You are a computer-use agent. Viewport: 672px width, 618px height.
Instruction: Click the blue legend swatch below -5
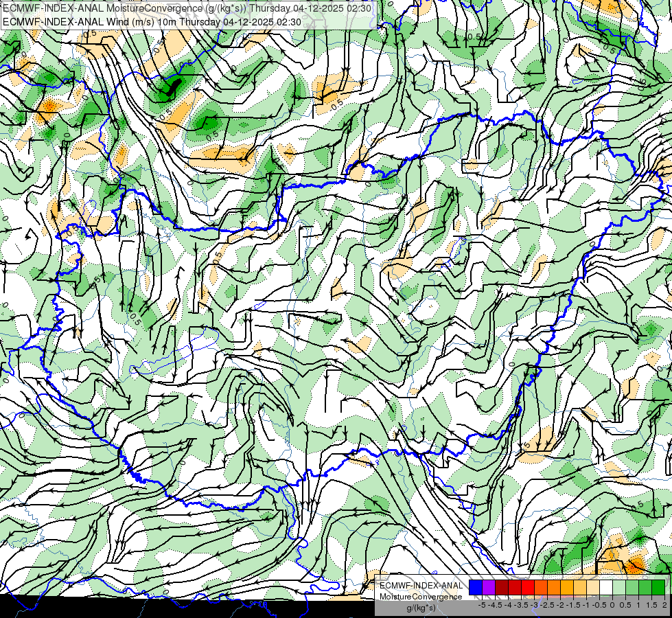[x=476, y=587]
